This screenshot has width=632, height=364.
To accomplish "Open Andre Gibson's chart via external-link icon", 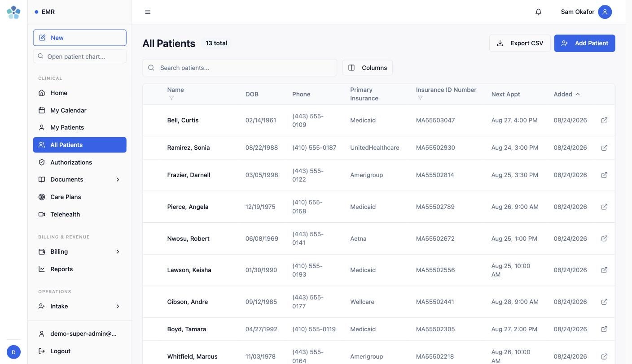I will 604,302.
